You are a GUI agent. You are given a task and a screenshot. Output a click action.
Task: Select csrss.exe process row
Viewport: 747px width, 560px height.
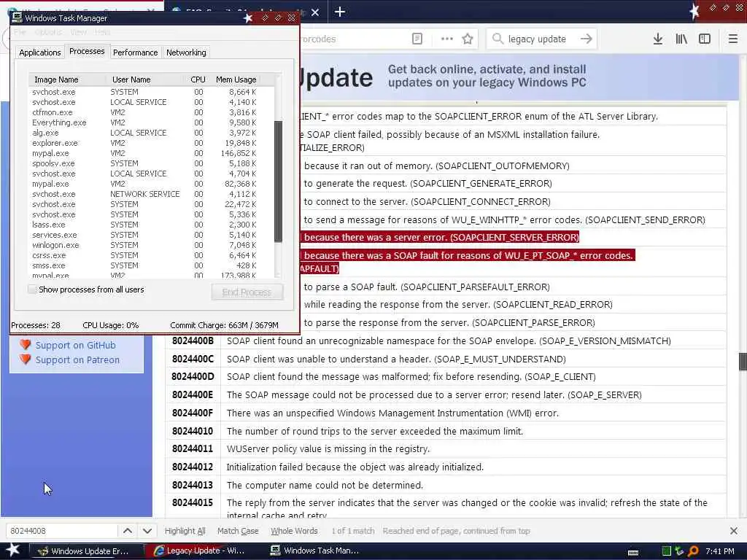pyautogui.click(x=144, y=255)
